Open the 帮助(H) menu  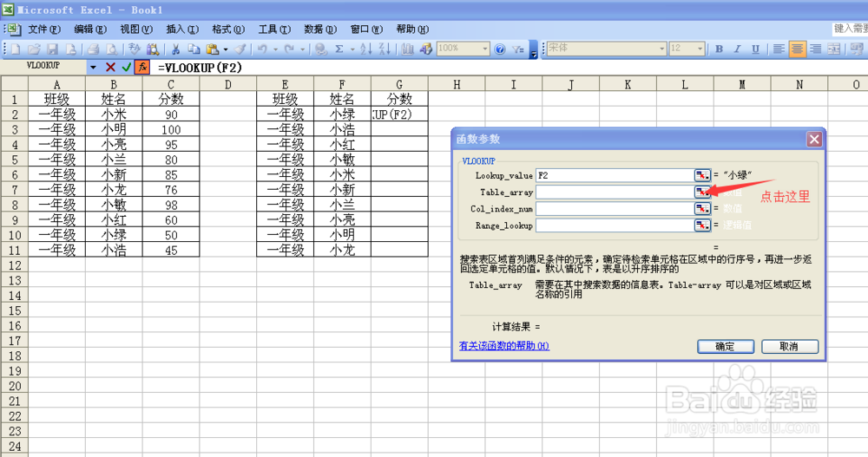411,29
